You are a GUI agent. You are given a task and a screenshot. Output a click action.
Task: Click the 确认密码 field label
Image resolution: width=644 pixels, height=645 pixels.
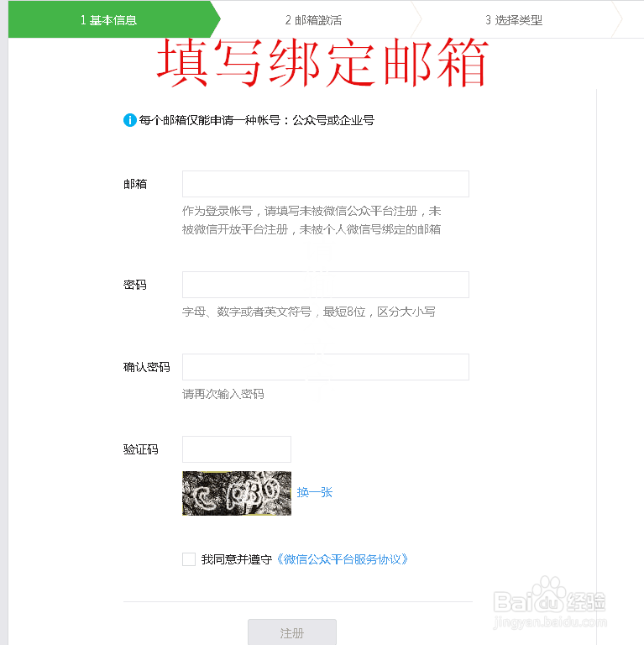coord(146,367)
